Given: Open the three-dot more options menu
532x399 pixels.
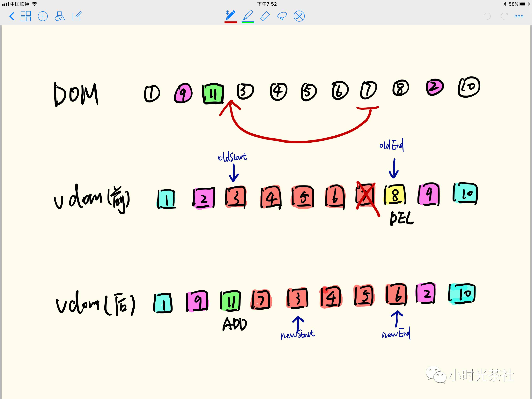Looking at the screenshot, I should 519,16.
